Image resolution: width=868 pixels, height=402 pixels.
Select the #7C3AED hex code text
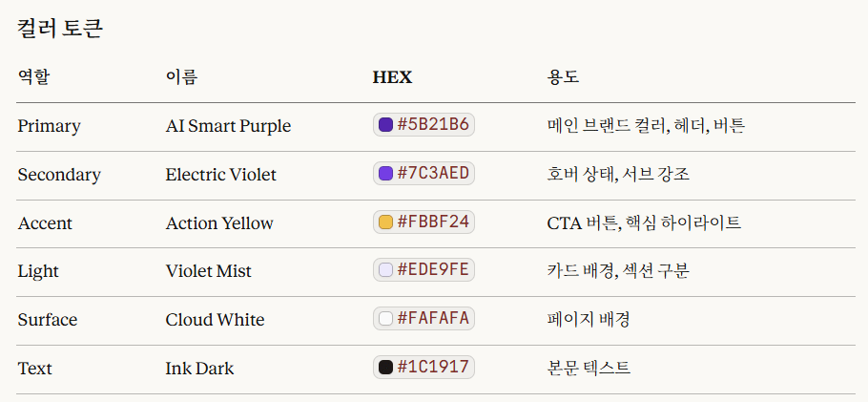click(x=433, y=174)
